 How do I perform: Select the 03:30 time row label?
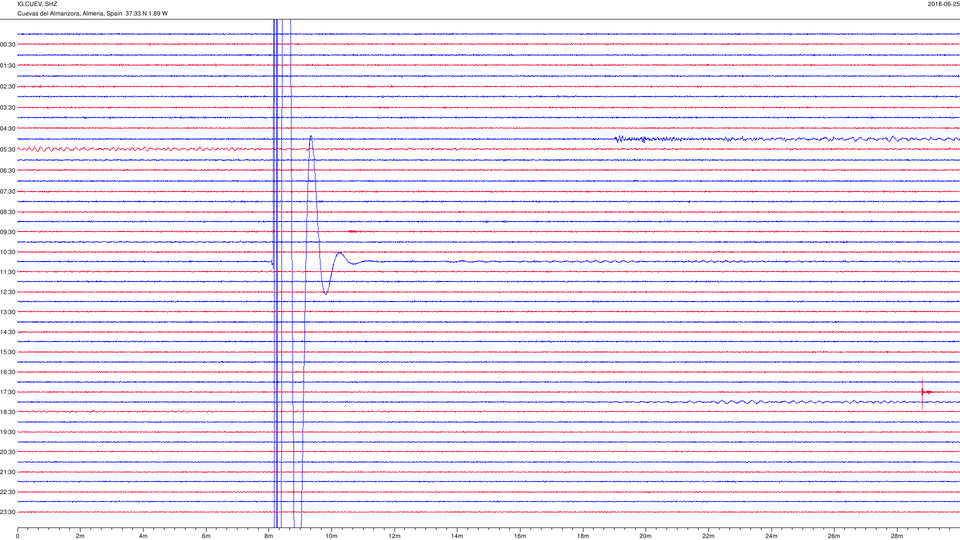[x=8, y=108]
